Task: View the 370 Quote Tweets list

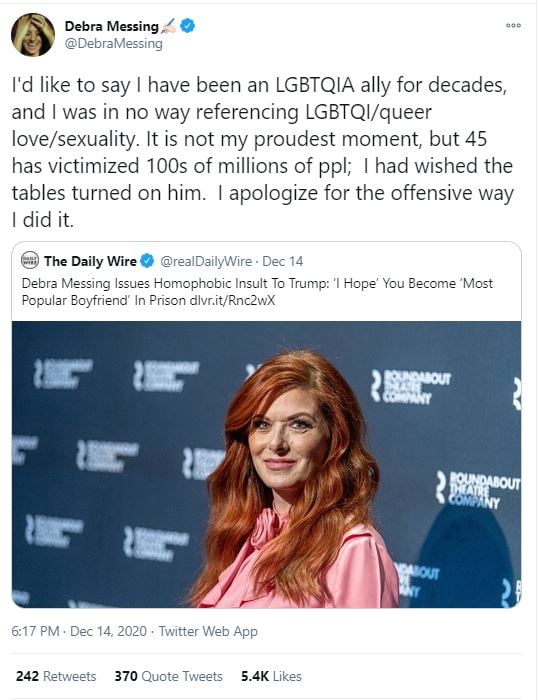Action: (168, 676)
